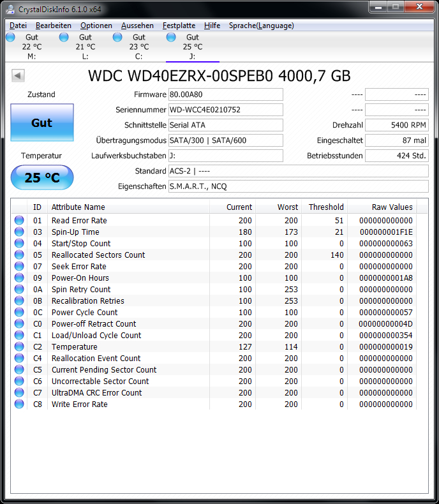Viewport: 439px width, 504px height.
Task: Click the serial number field WD-WCC4E0210752
Action: (x=226, y=110)
